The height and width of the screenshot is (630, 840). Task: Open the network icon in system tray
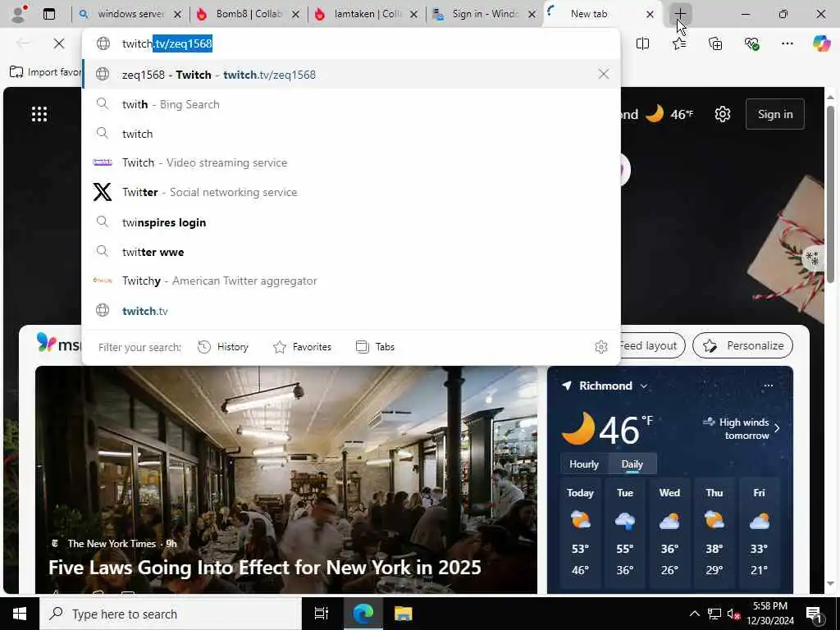(714, 614)
